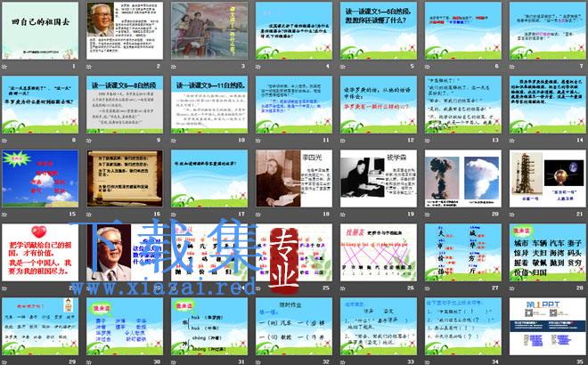Select slide 34 with punctuation exercise list
Screen dimensions: 588x365
coord(463,327)
